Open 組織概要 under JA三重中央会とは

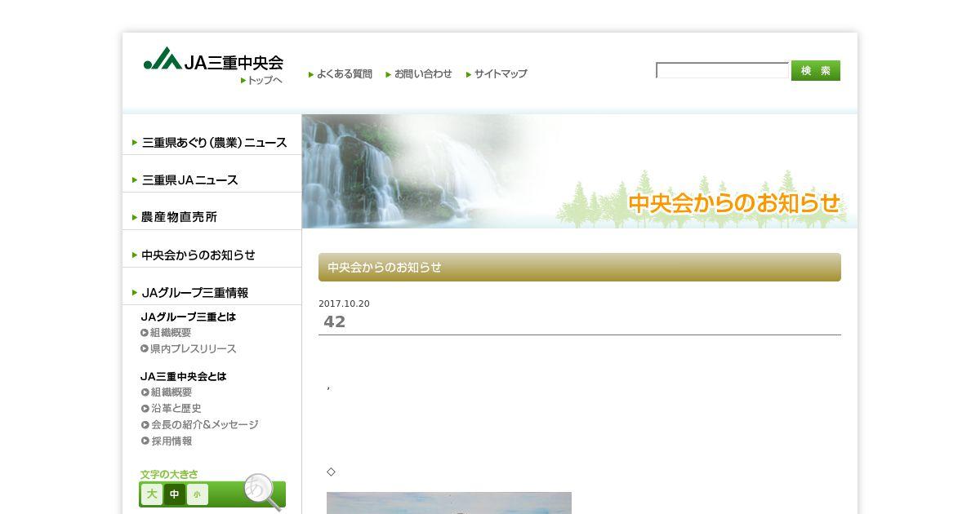pos(166,392)
